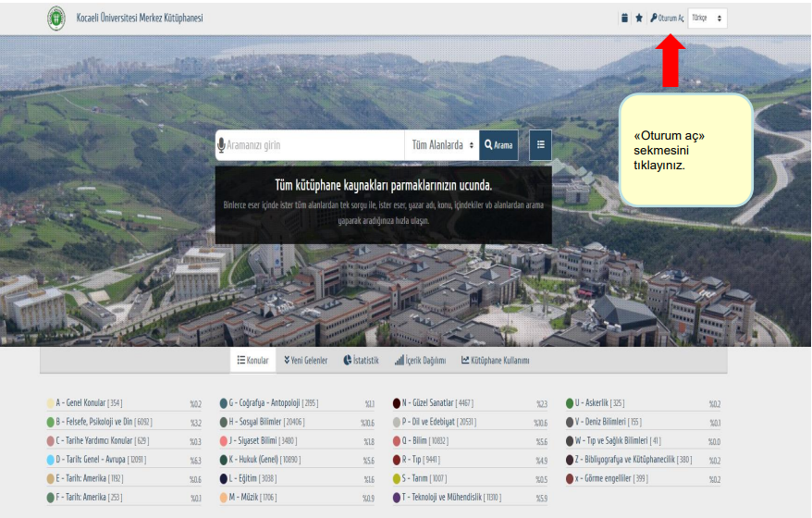Select U - Askerlik subject
The width and height of the screenshot is (812, 518).
click(599, 403)
